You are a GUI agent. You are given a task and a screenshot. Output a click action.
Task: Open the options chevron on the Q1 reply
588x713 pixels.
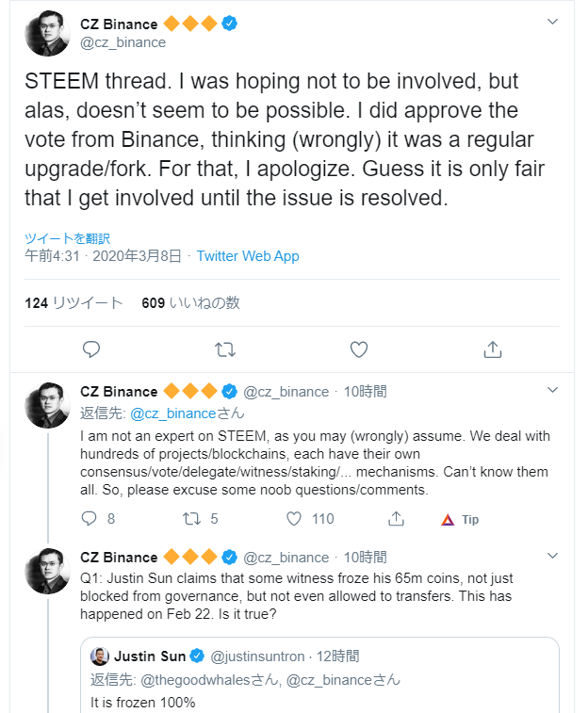(554, 556)
